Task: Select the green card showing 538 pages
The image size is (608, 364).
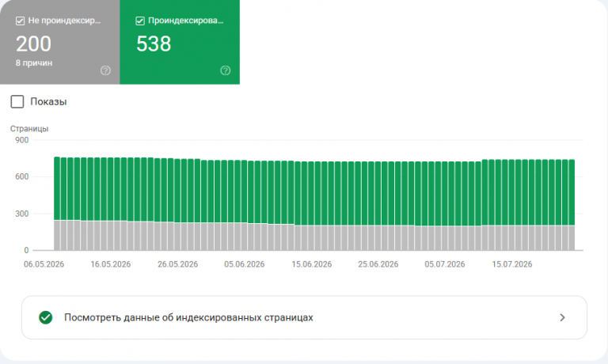Action: [x=180, y=42]
